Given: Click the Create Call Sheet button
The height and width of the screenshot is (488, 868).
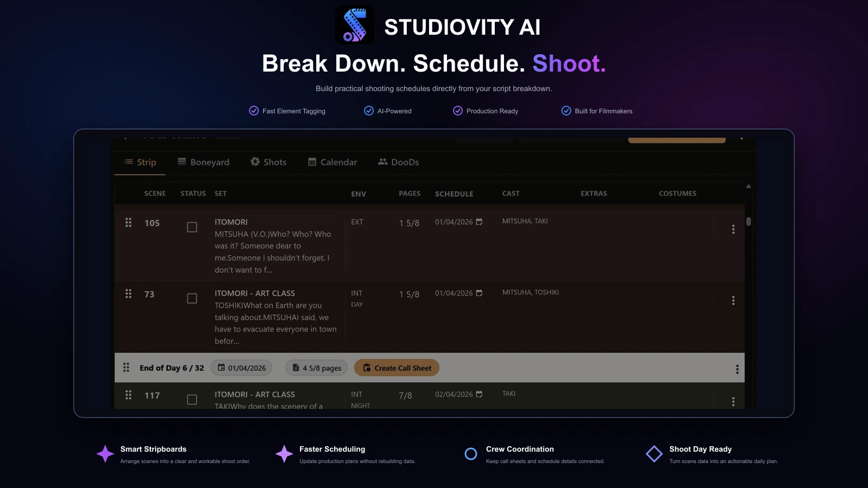Looking at the screenshot, I should (397, 368).
